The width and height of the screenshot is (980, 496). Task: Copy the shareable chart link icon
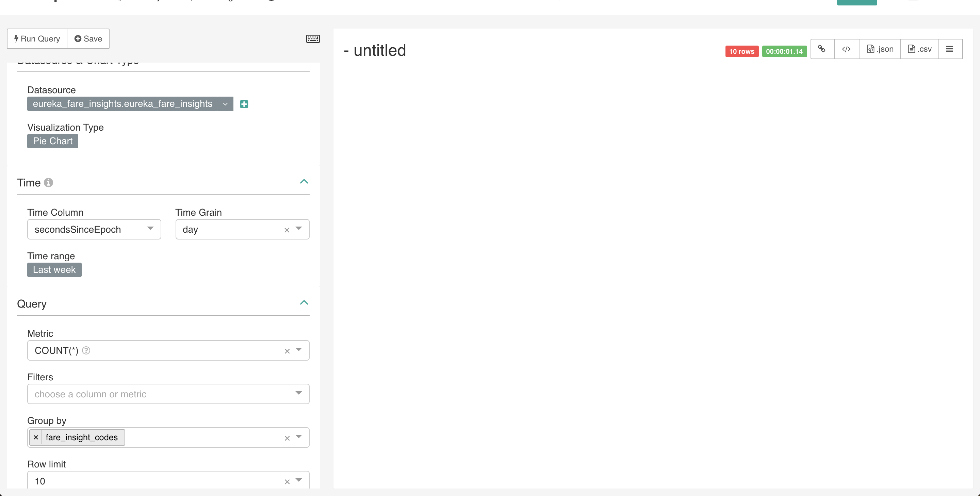(x=822, y=49)
